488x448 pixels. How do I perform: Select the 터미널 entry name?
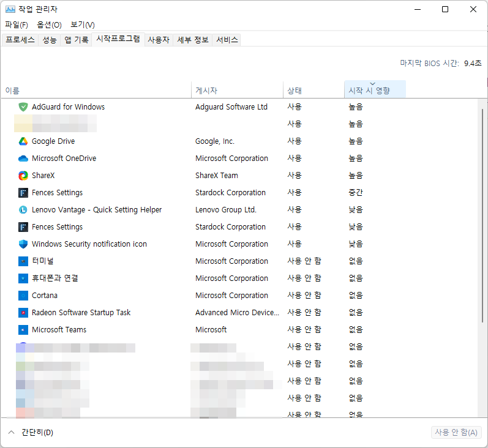tap(43, 261)
